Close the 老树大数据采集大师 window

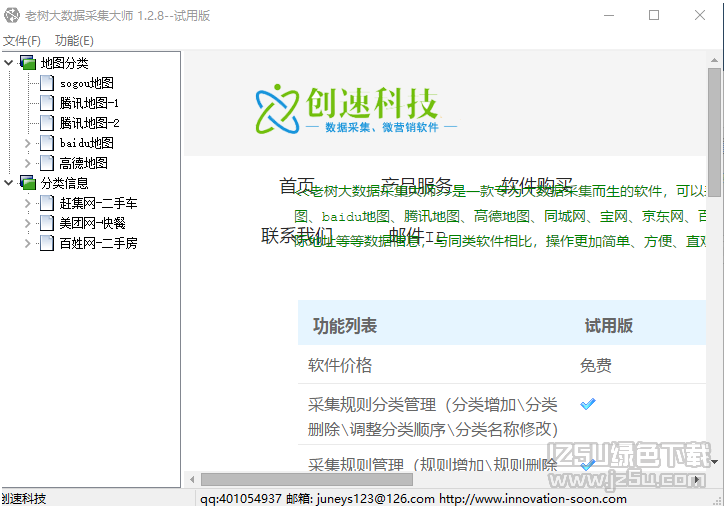tap(700, 15)
